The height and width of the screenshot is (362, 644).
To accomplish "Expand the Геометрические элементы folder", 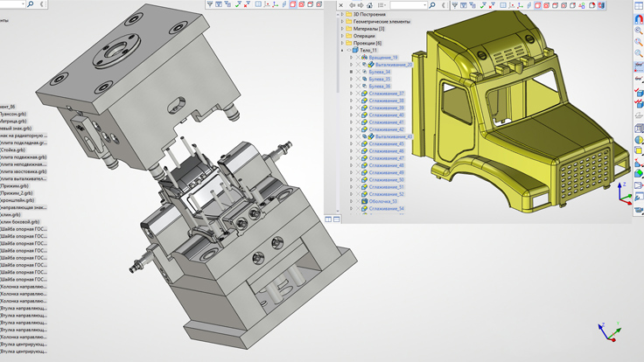I will pos(342,21).
